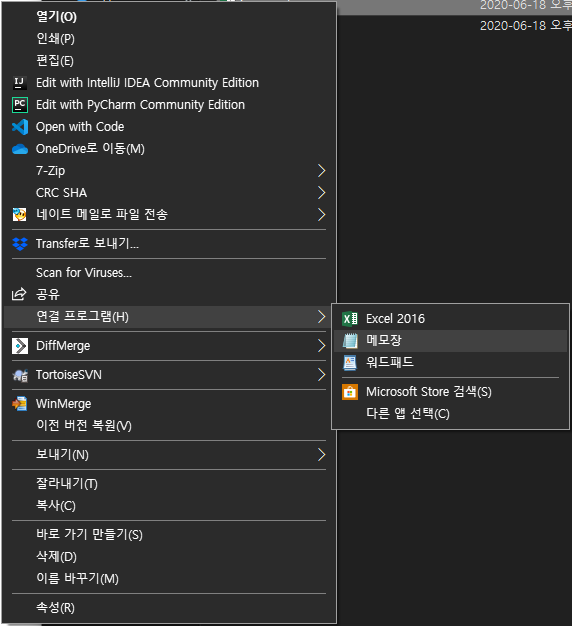Click the Dropbox Transfer icon
This screenshot has height=626, width=572.
point(20,244)
